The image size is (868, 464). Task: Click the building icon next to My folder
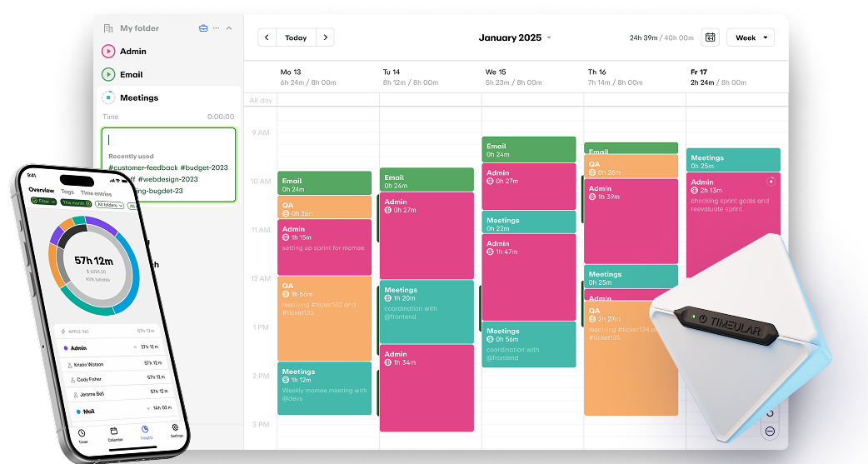tap(108, 28)
